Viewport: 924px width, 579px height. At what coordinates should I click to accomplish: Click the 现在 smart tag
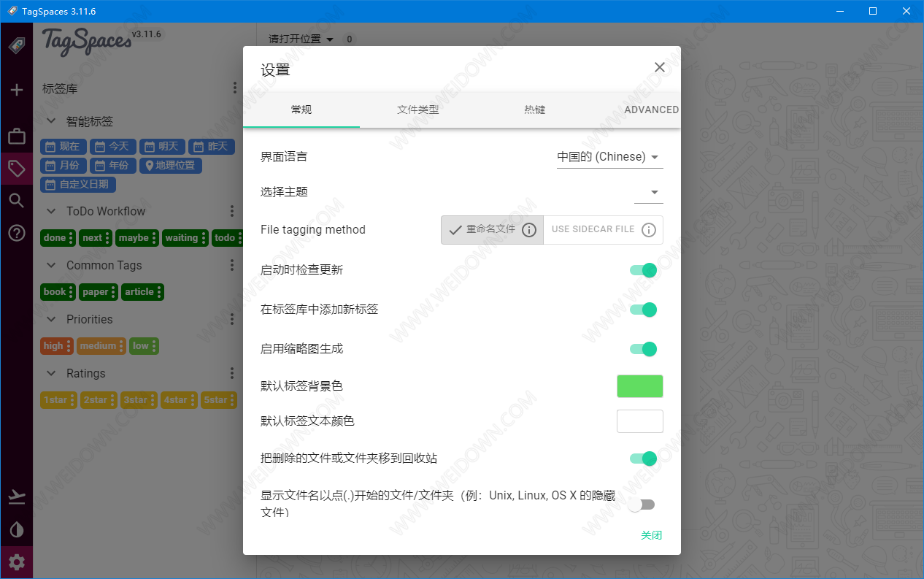(63, 147)
